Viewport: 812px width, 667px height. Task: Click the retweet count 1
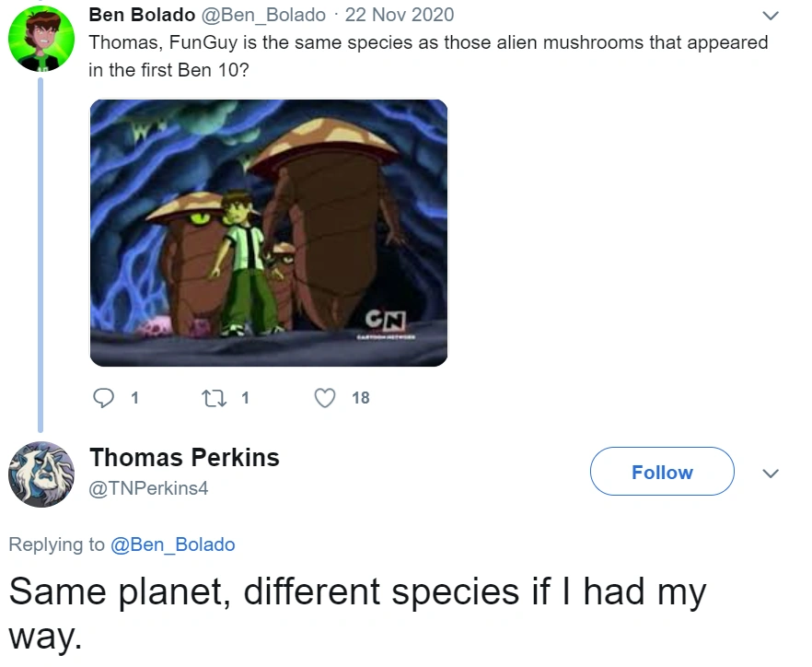click(x=244, y=398)
